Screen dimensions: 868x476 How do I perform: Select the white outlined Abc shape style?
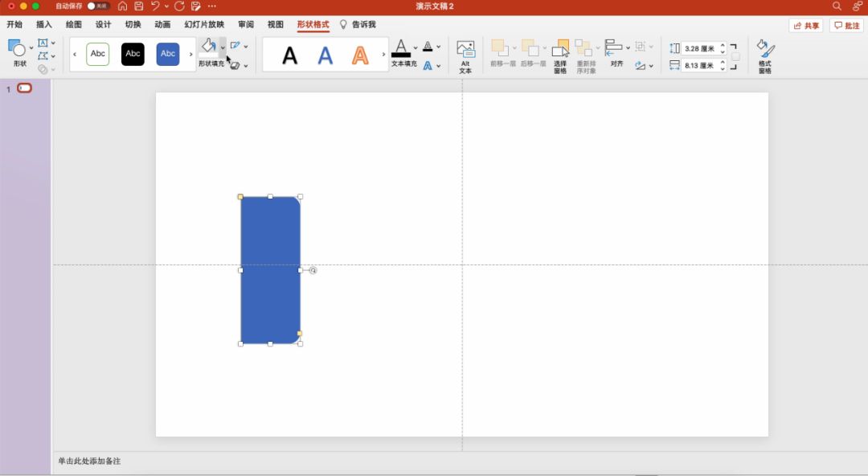[97, 54]
